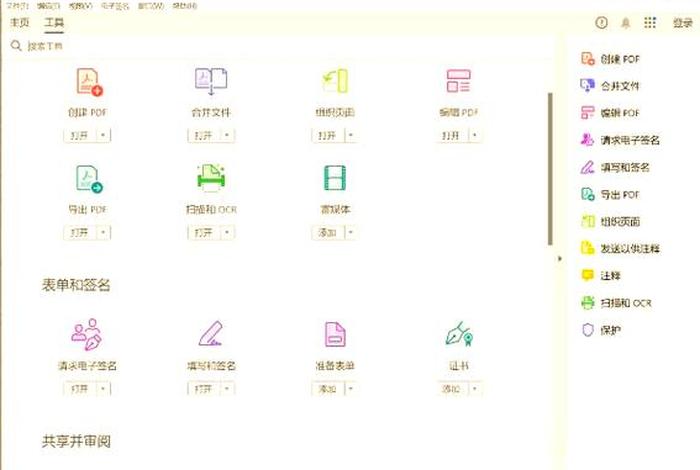700x470 pixels.
Task: Click the vertical scrollbar of the tools list
Action: tap(550, 169)
